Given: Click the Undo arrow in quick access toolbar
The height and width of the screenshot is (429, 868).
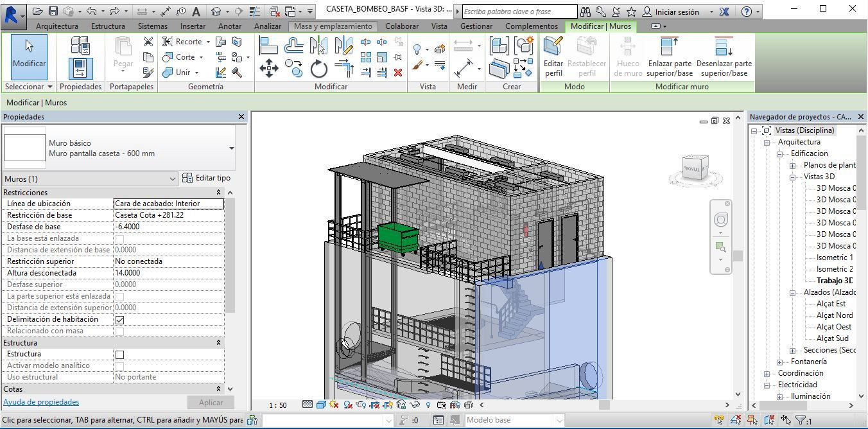Looking at the screenshot, I should [x=91, y=12].
